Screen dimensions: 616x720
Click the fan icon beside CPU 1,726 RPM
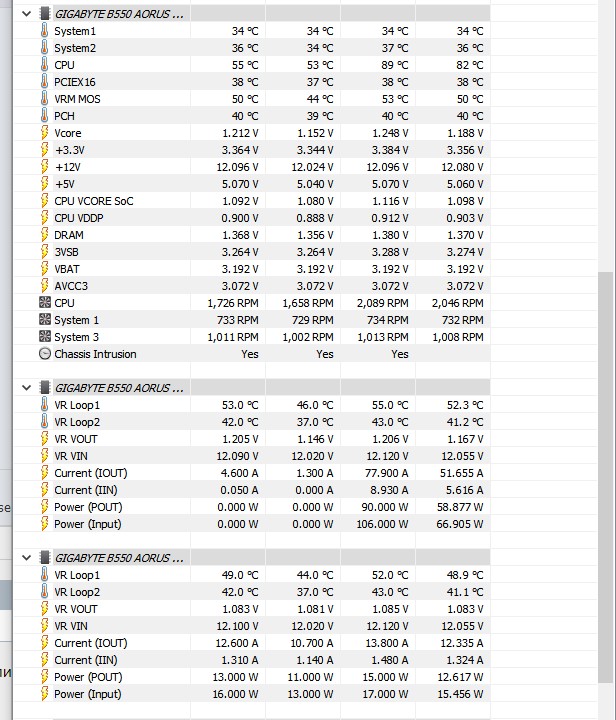point(44,303)
